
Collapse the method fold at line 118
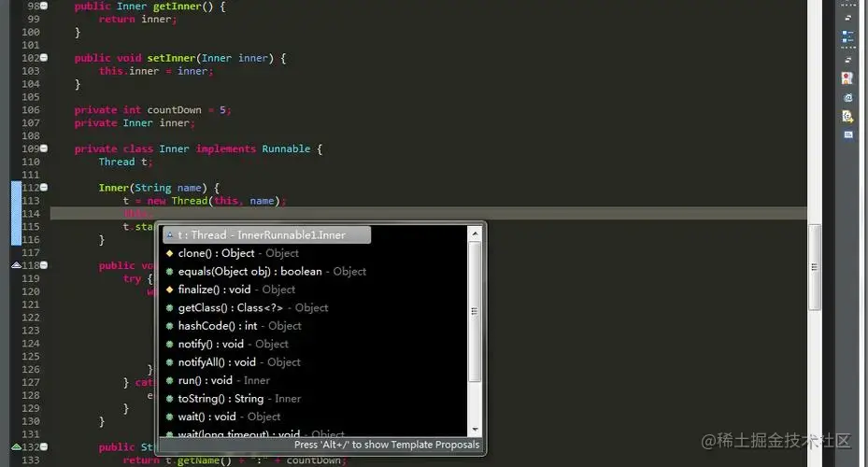pos(44,265)
